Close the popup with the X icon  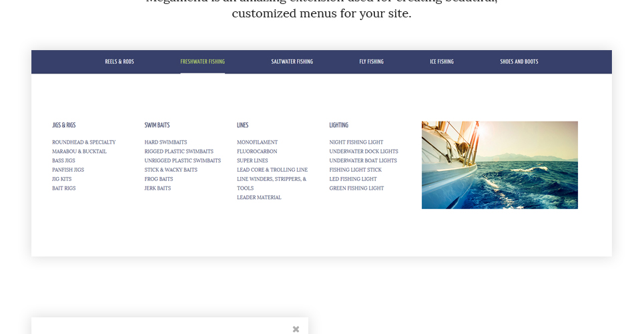click(296, 329)
